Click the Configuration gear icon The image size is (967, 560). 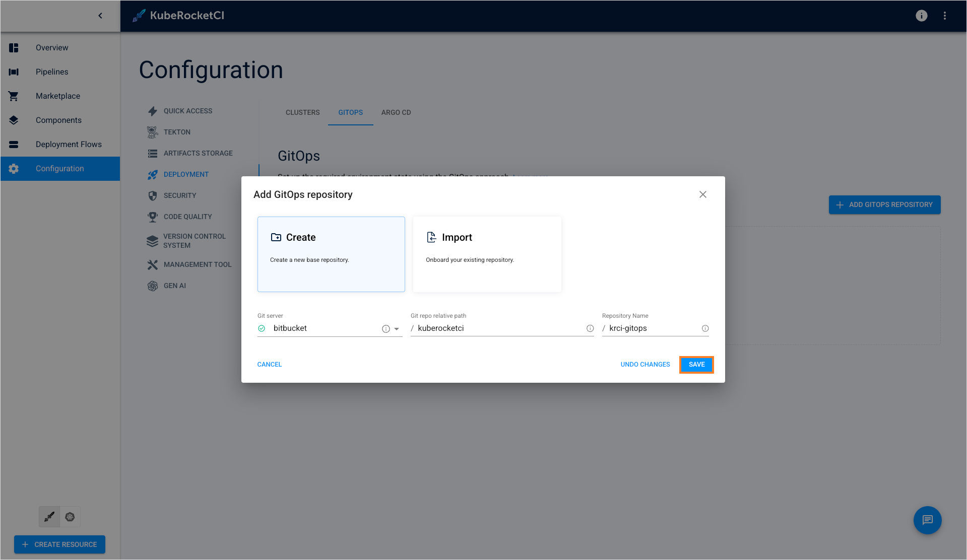coord(14,169)
